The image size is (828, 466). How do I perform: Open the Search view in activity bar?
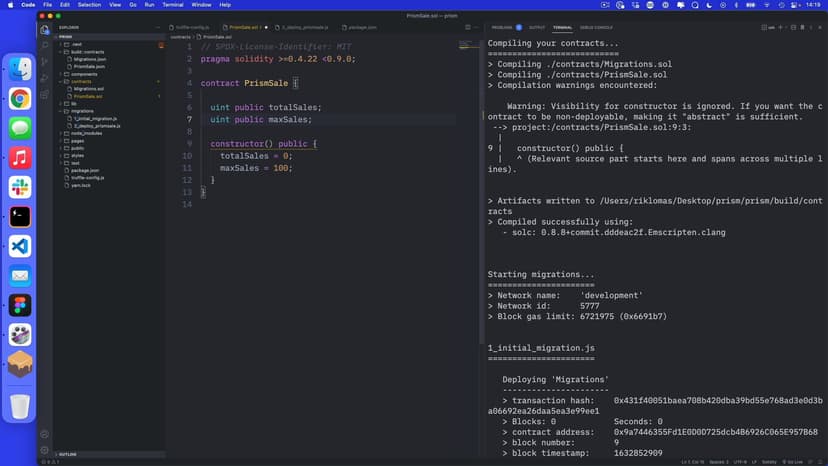[x=45, y=45]
